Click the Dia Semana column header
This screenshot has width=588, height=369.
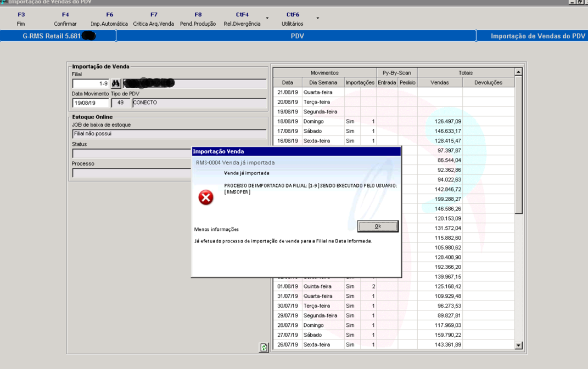[x=323, y=82]
